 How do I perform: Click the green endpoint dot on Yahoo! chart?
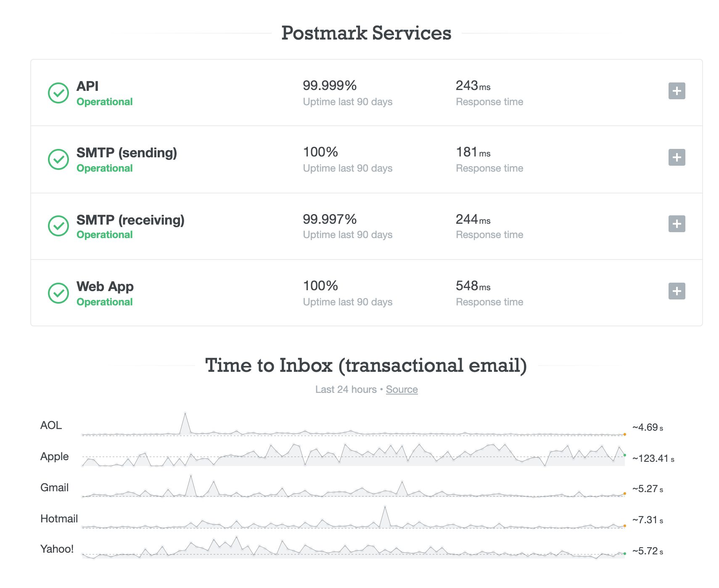tap(625, 554)
